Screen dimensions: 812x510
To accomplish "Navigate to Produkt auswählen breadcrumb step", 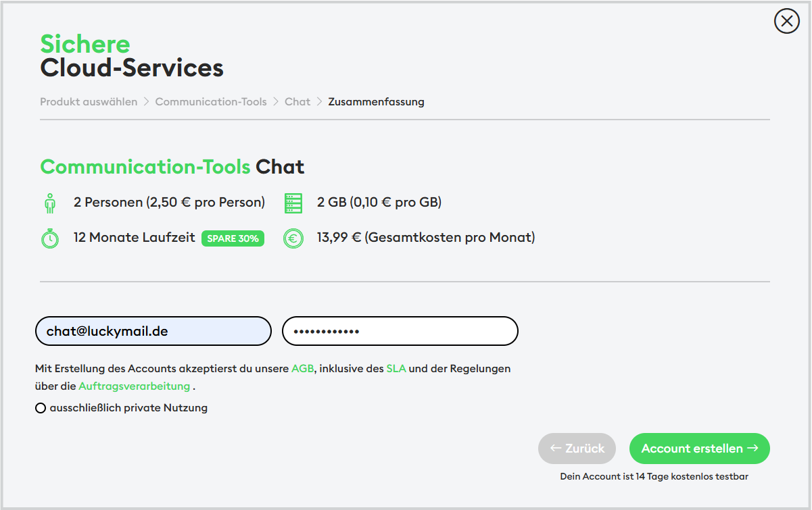I will coord(89,101).
